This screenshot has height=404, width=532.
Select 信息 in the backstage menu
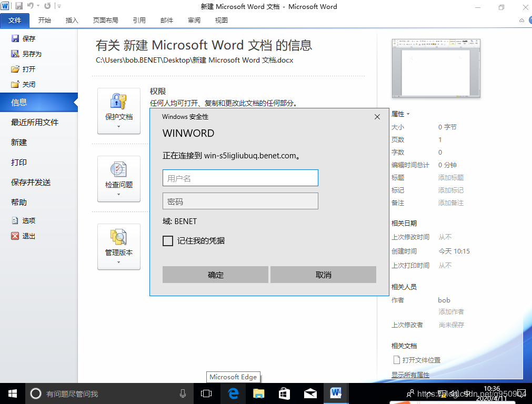click(39, 102)
